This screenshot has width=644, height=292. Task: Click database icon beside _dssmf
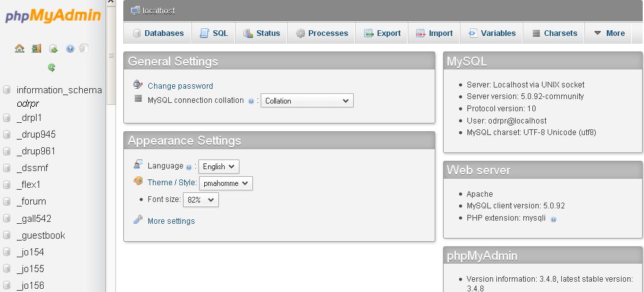tap(6, 169)
